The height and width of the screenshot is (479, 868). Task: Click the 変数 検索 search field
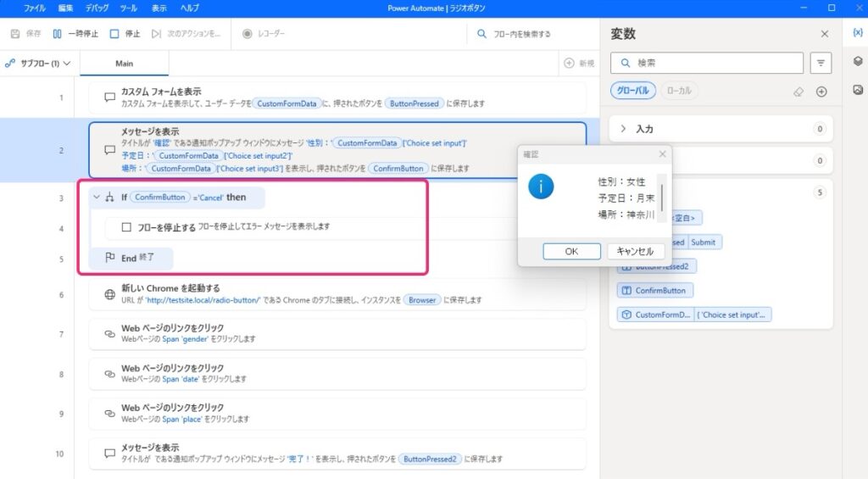click(706, 63)
